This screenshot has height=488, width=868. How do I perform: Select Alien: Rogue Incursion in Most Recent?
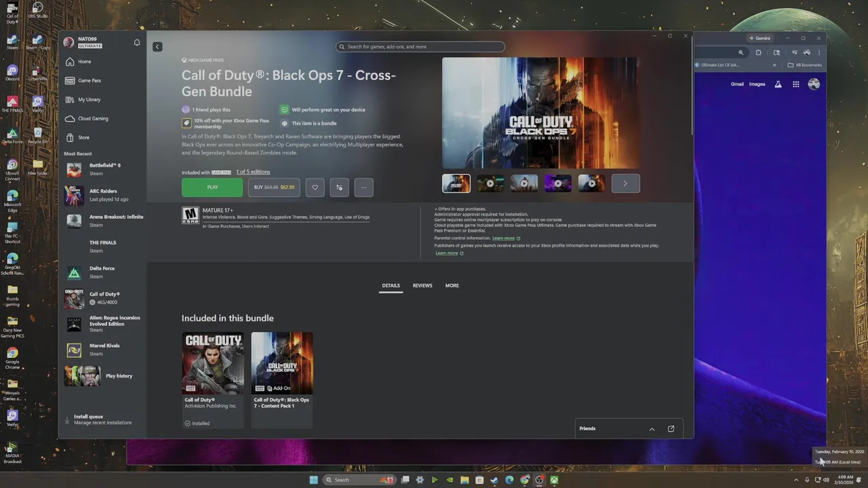coord(103,323)
